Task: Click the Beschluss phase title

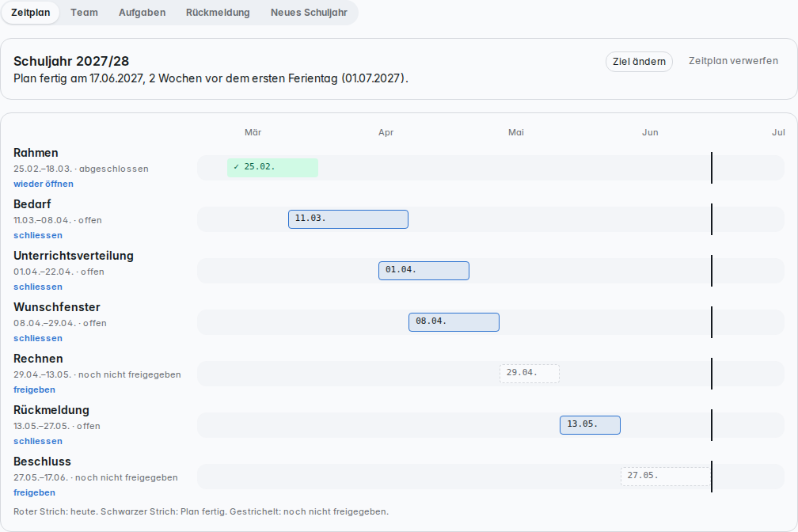Action: point(42,462)
